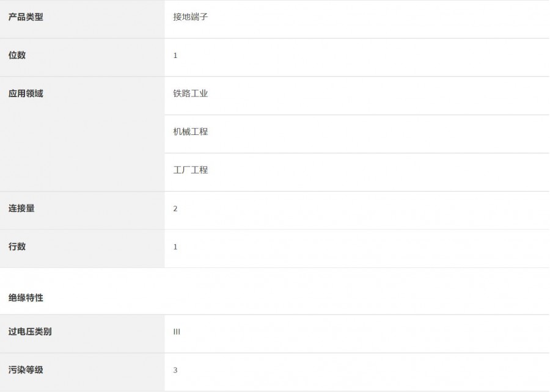
Task: Click the last application field listed
Action: 191,170
